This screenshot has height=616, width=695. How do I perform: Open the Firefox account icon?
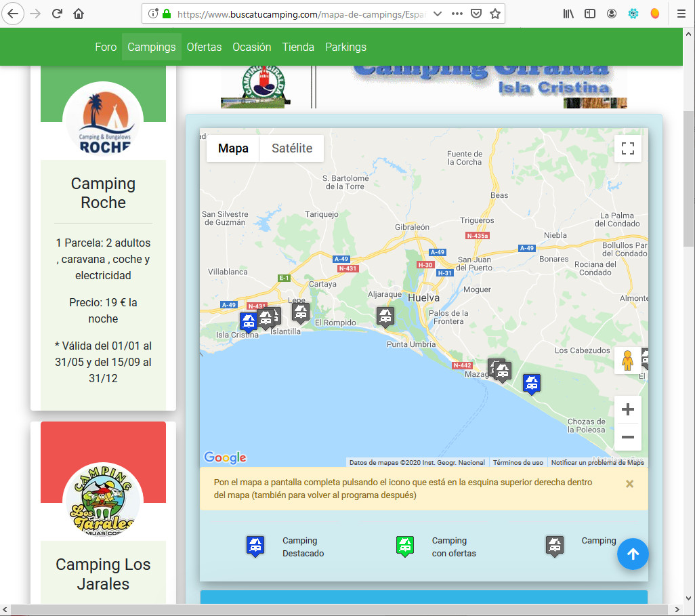point(612,14)
